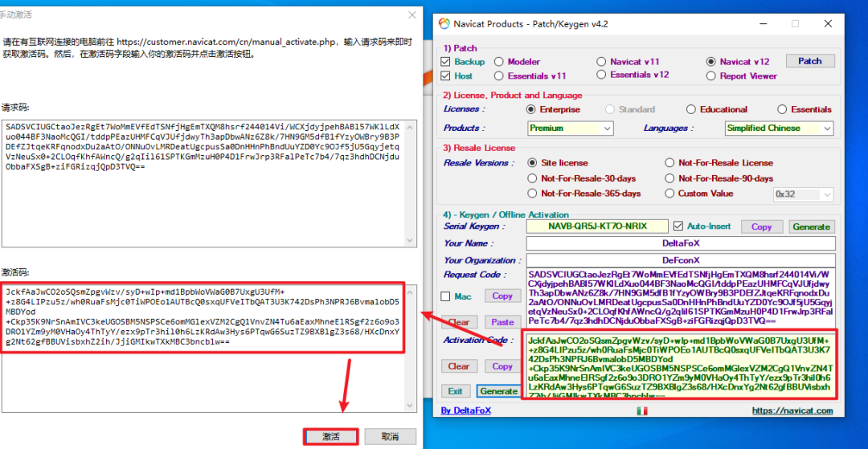Select the Modeler radio option
Viewport: 868px width, 449px height.
(498, 61)
